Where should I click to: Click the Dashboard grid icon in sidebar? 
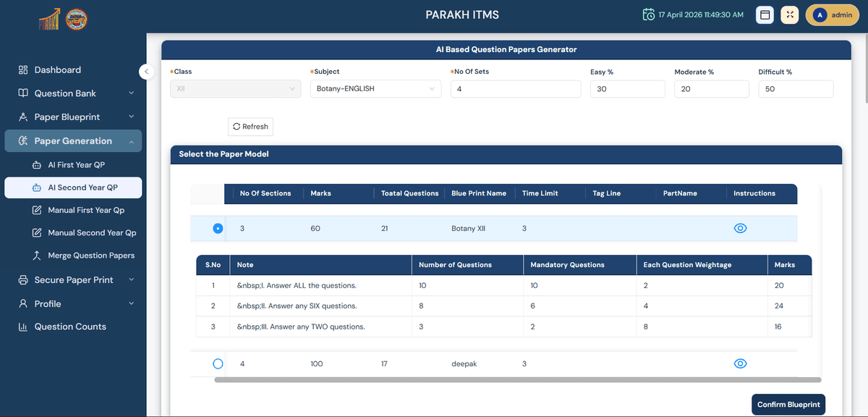pos(23,70)
